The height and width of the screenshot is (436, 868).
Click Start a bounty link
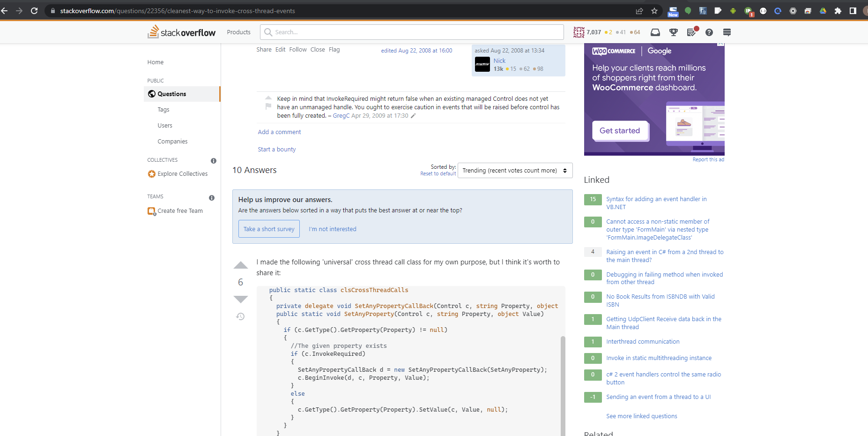point(277,150)
